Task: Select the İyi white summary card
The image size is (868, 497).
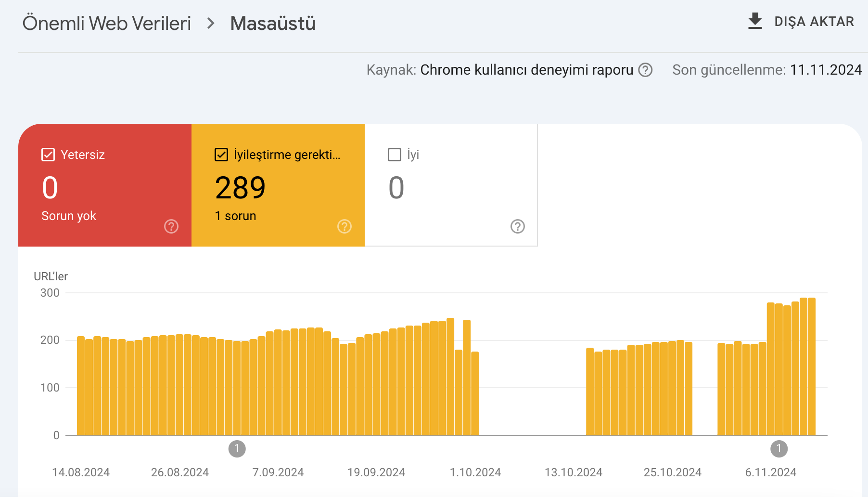Action: tap(451, 185)
